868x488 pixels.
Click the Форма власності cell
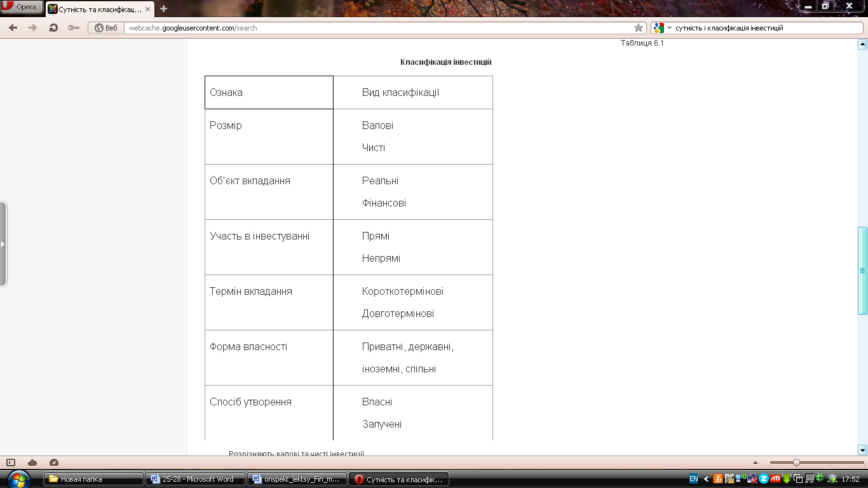tap(269, 358)
